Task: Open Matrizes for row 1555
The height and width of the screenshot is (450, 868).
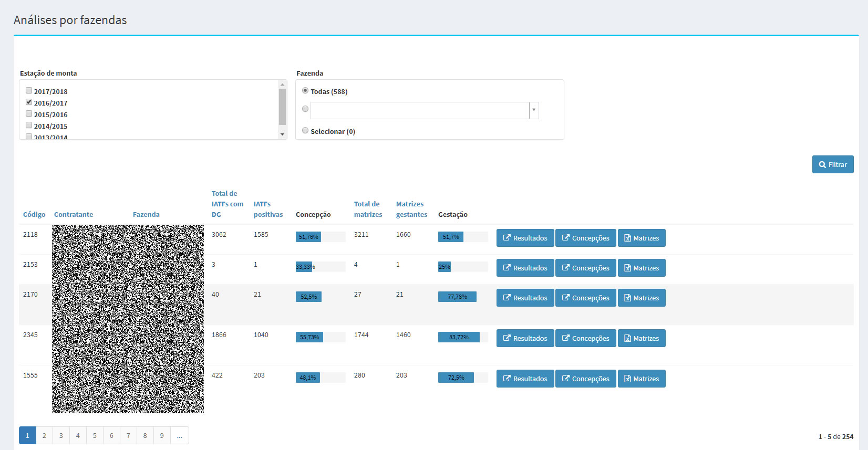Action: 642,379
